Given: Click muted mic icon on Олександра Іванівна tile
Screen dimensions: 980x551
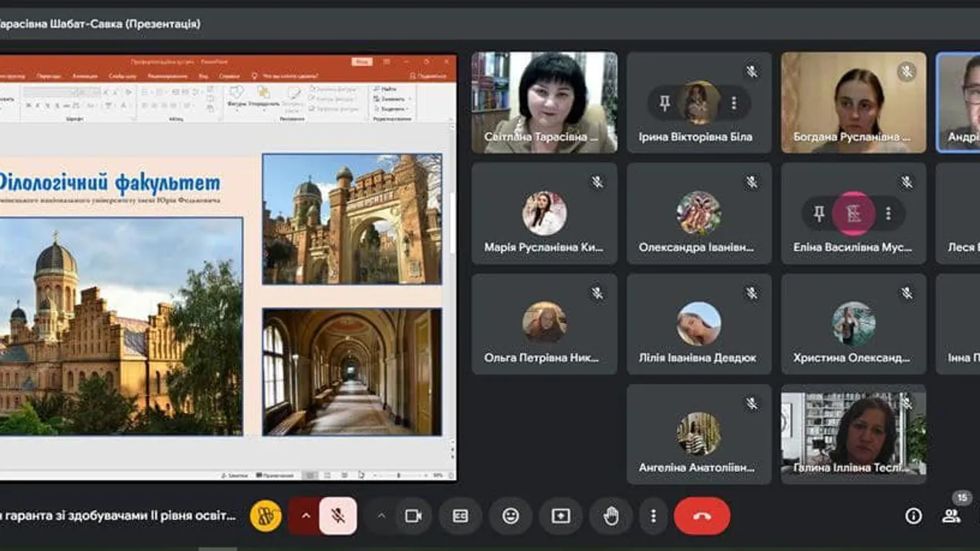Looking at the screenshot, I should click(x=752, y=182).
